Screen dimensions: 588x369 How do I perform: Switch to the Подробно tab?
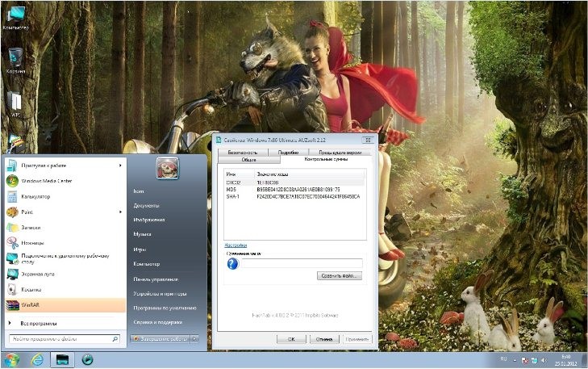tap(288, 153)
